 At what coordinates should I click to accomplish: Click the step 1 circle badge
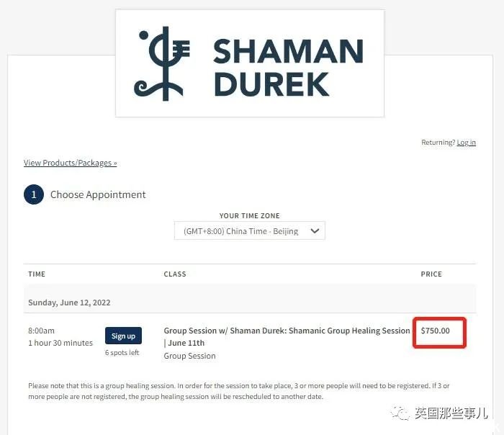34,194
